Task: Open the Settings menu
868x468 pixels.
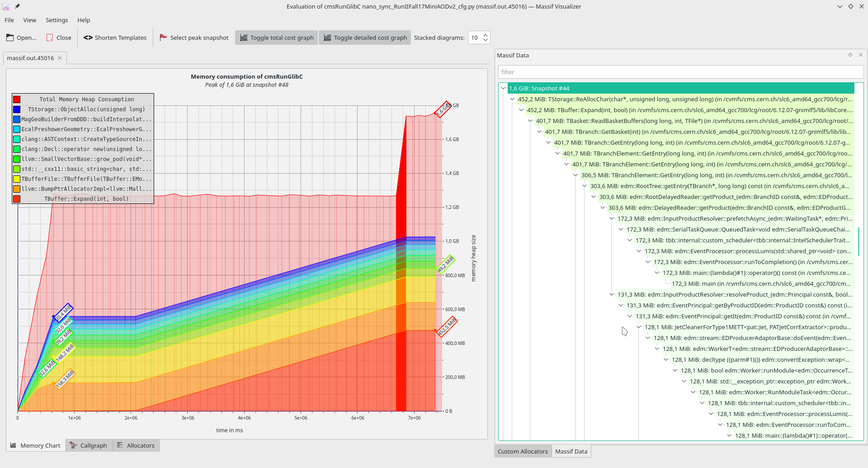Action: [x=57, y=20]
